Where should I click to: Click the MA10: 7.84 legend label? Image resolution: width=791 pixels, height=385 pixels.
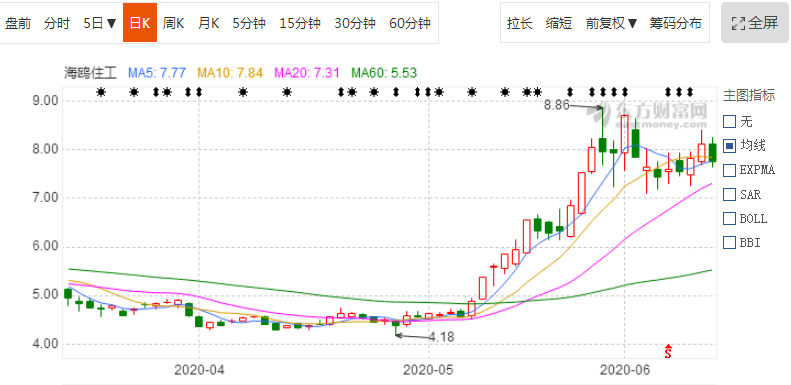[x=230, y=73]
